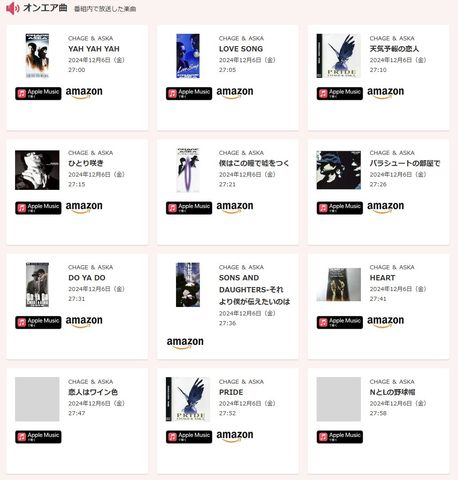Click Apple Music badge for DO YA DO
Image resolution: width=458 pixels, height=480 pixels.
point(38,322)
